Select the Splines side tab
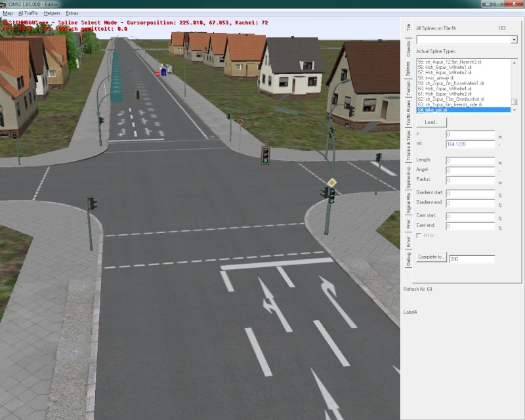 point(408,69)
